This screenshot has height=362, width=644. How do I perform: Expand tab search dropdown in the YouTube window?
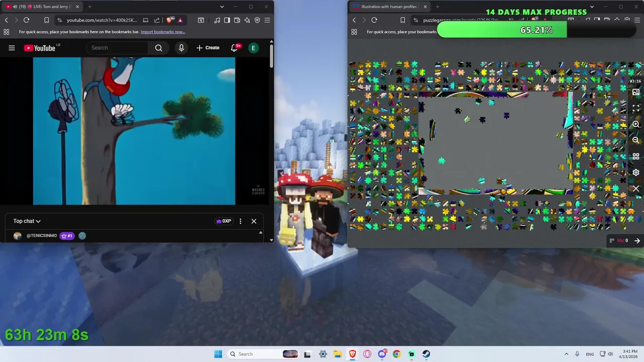[222, 7]
